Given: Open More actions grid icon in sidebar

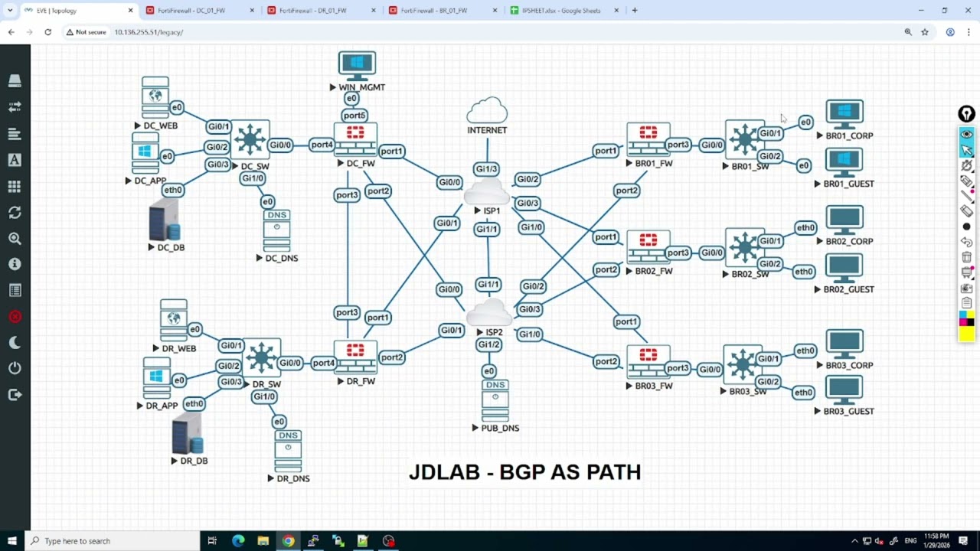Looking at the screenshot, I should [x=15, y=186].
